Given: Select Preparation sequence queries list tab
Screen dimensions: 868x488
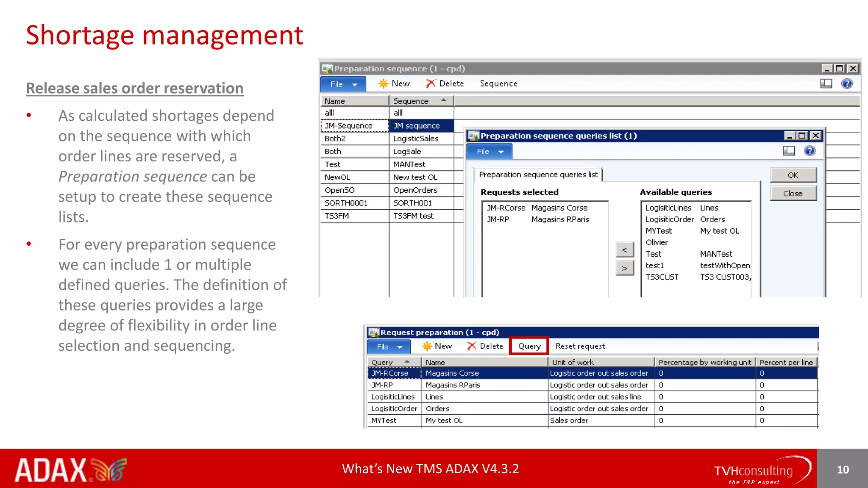Looking at the screenshot, I should [x=538, y=175].
